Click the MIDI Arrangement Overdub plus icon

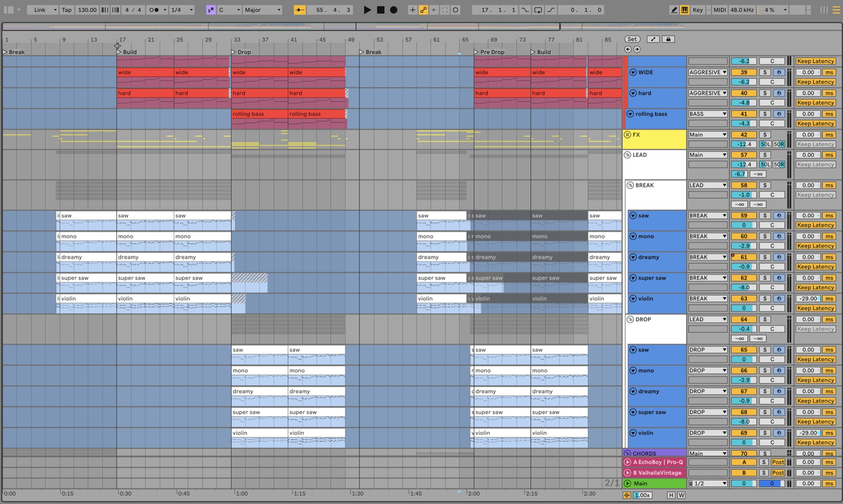(x=412, y=10)
